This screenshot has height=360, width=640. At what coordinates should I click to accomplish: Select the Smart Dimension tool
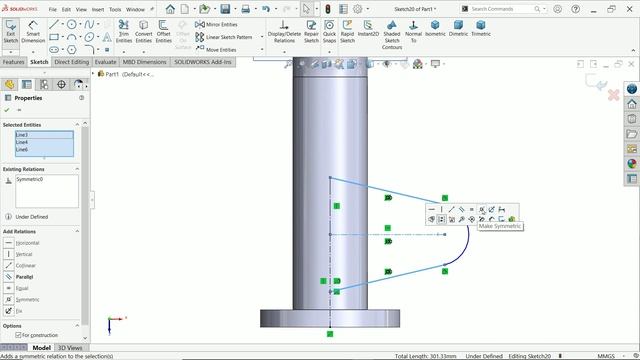[33, 32]
